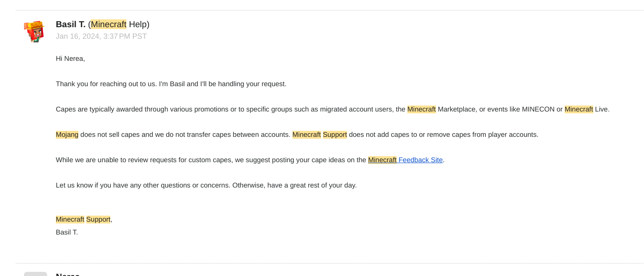Click the Basil T. signature line

click(x=67, y=232)
